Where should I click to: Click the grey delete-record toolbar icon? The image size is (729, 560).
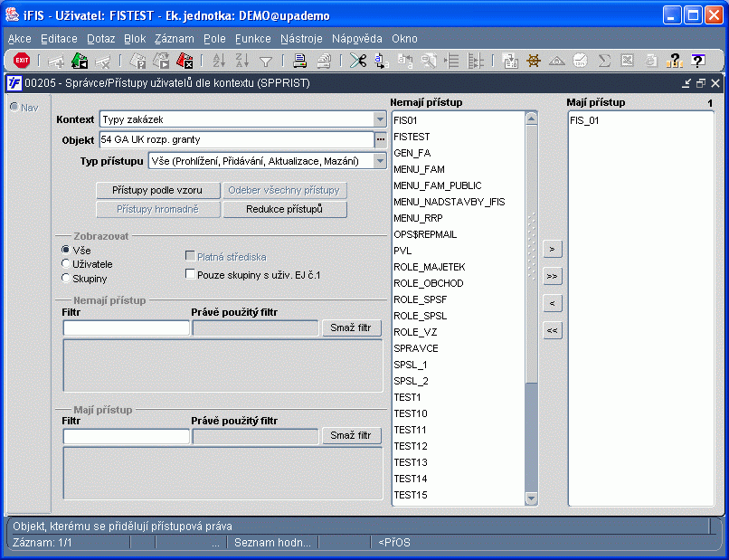[x=103, y=61]
